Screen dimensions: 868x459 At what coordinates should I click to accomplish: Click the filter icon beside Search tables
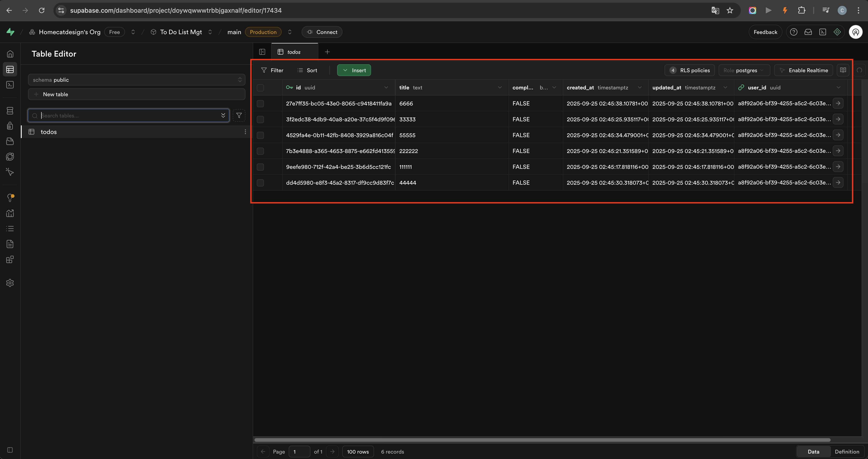239,115
